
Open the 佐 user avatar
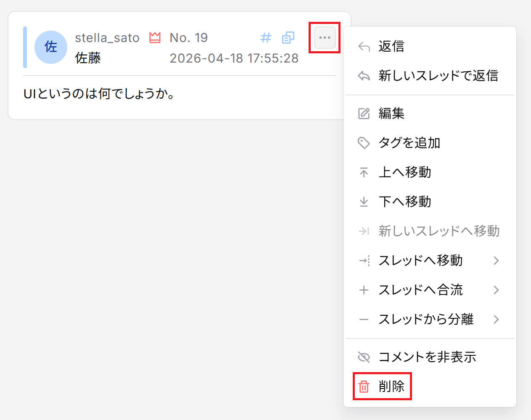51,47
